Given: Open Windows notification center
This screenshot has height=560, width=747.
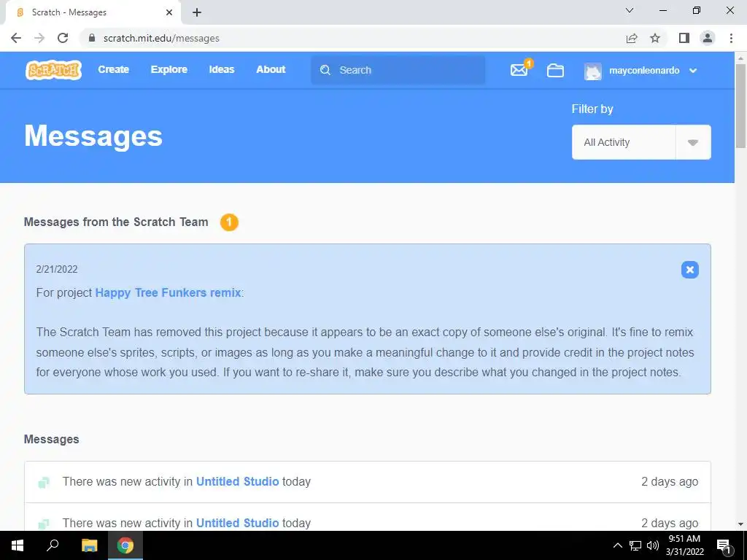Looking at the screenshot, I should (x=724, y=545).
